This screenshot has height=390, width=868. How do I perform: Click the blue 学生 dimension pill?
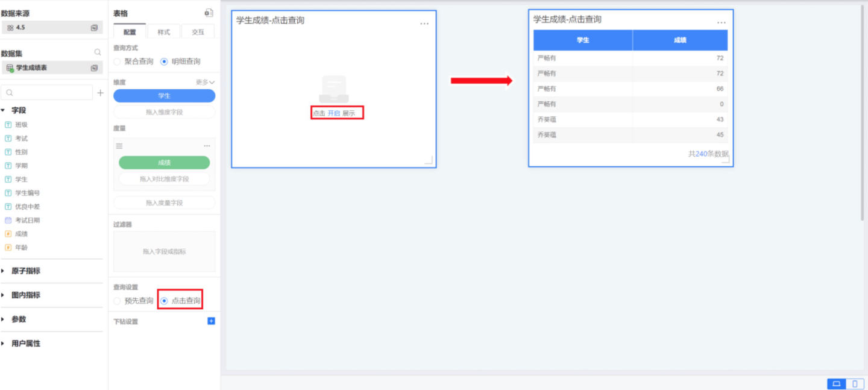pyautogui.click(x=164, y=96)
